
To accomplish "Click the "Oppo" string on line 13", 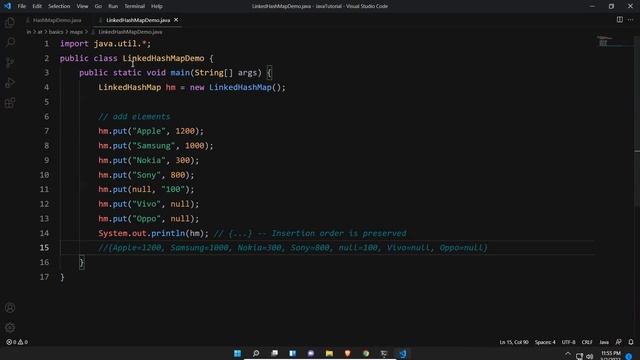I will click(146, 219).
